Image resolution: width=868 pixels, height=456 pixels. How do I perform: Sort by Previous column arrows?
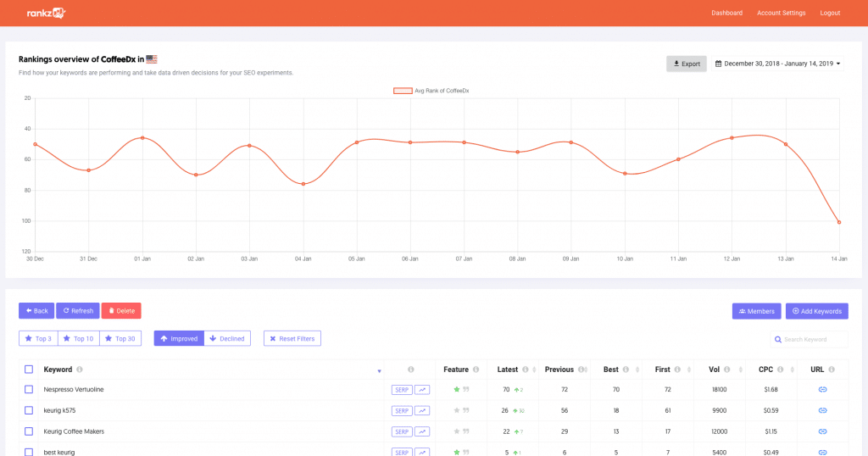click(x=586, y=370)
